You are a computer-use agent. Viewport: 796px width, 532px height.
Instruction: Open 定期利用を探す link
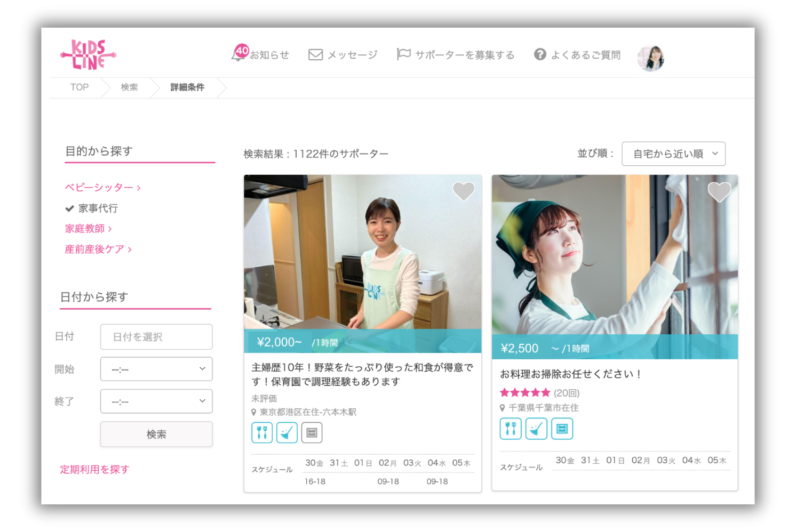[x=94, y=470]
